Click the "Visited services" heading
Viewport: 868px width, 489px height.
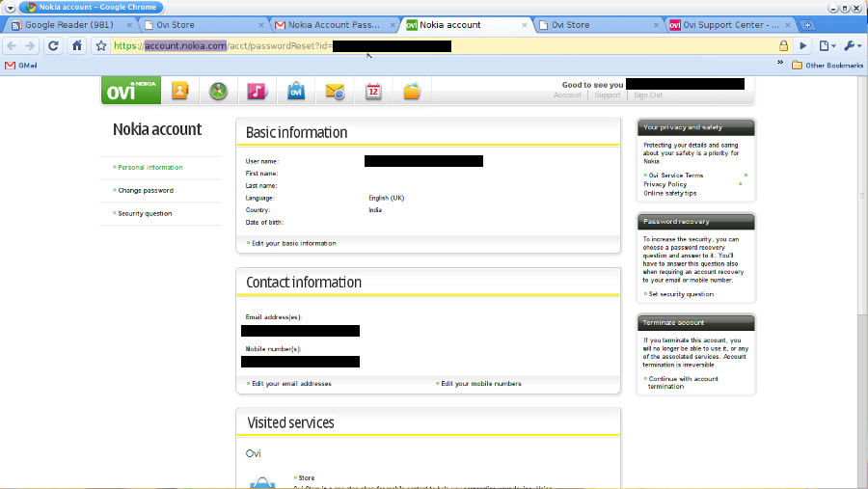click(290, 423)
